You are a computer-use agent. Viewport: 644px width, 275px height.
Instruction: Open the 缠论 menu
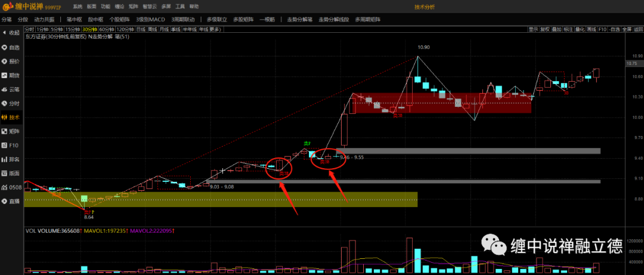coord(119,7)
